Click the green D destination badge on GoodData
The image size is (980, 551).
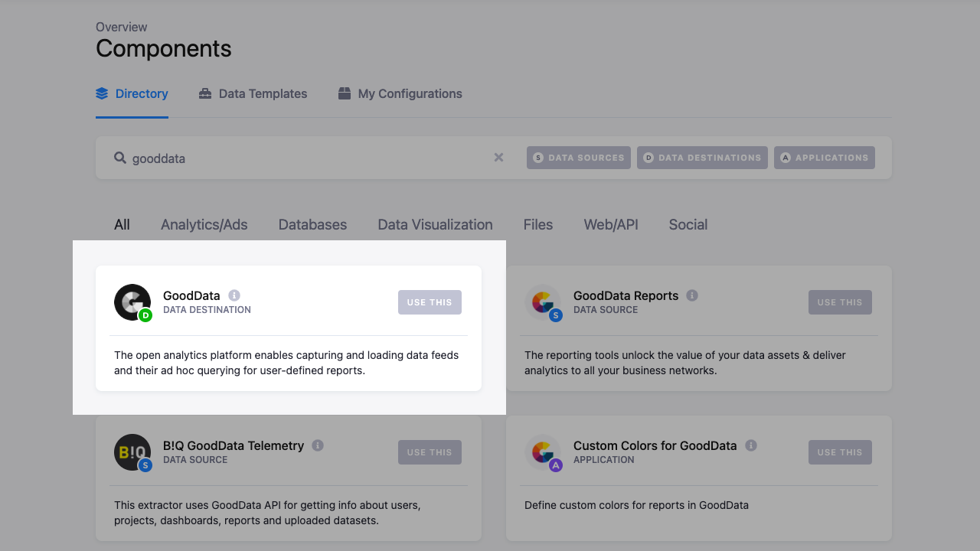(145, 315)
